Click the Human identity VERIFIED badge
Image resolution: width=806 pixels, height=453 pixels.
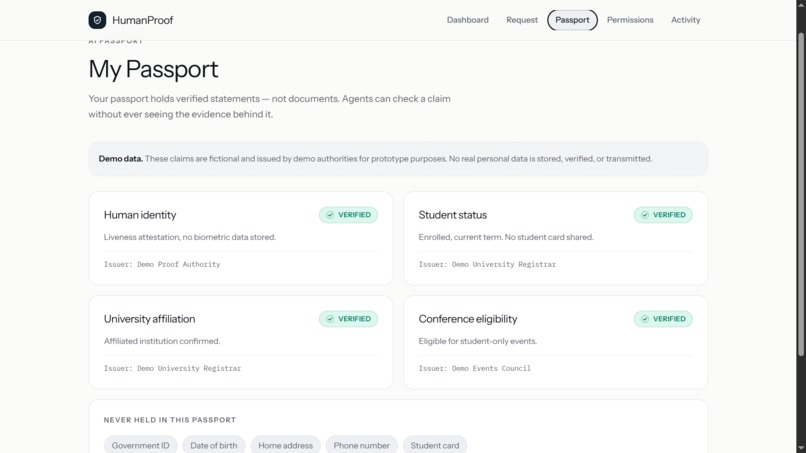(x=348, y=215)
